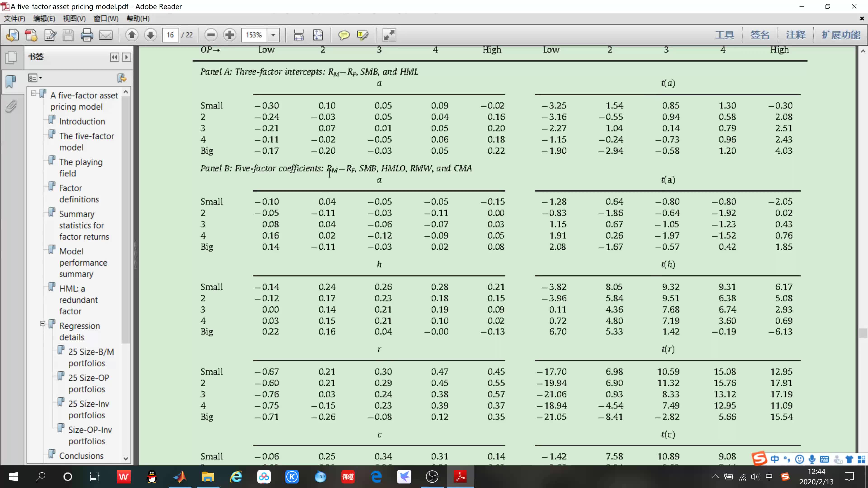Click the page number input field
868x488 pixels.
(x=170, y=35)
